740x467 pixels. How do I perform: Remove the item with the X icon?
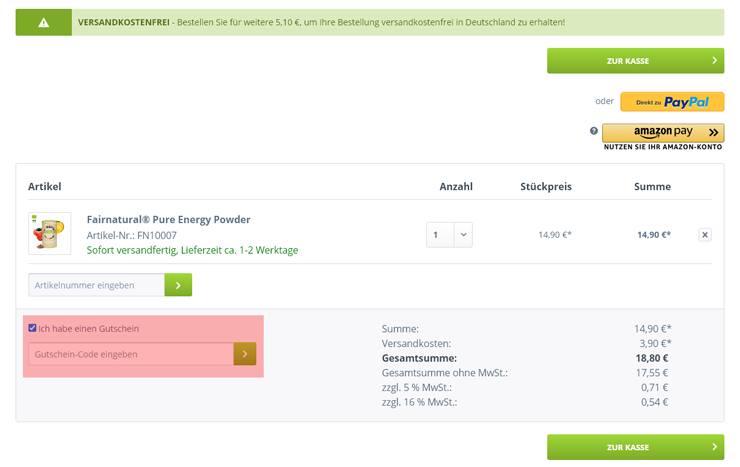click(705, 235)
